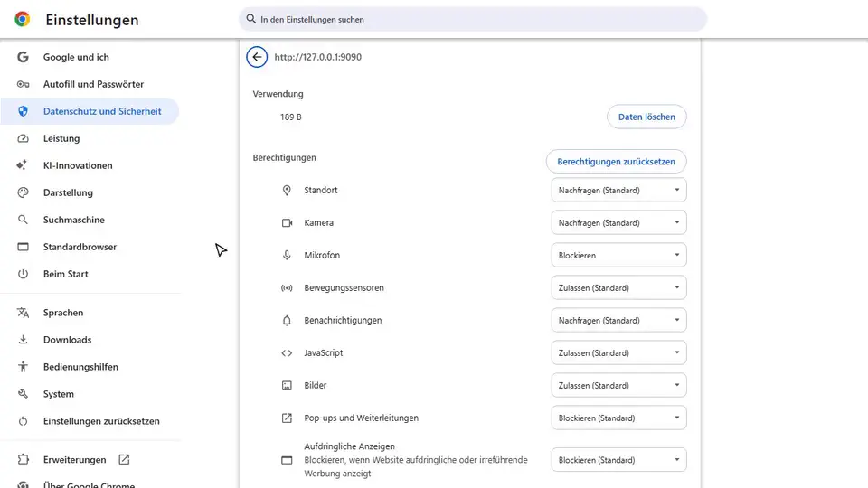Click the System wrench icon
Viewport: 868px width, 488px height.
[23, 394]
